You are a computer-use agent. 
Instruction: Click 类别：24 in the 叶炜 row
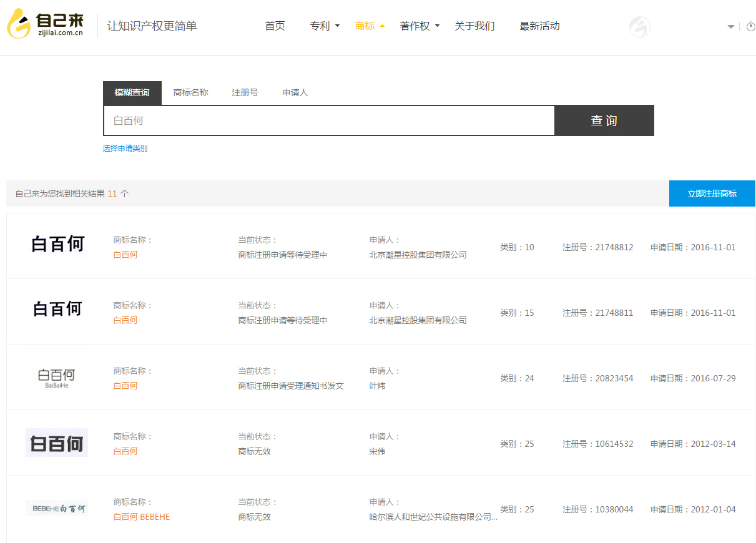pos(517,378)
